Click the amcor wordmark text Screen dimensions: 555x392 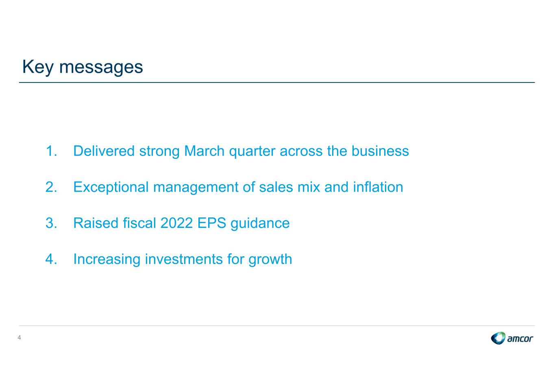pyautogui.click(x=520, y=339)
